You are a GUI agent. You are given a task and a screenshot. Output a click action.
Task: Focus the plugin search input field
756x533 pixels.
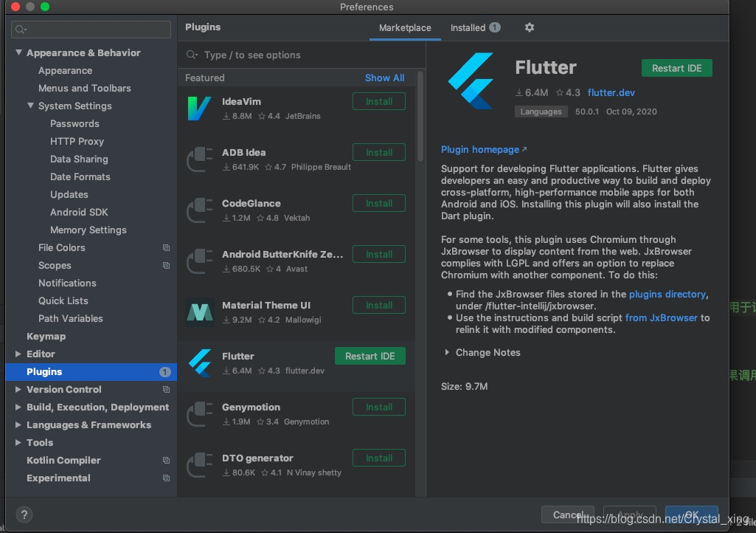[302, 55]
